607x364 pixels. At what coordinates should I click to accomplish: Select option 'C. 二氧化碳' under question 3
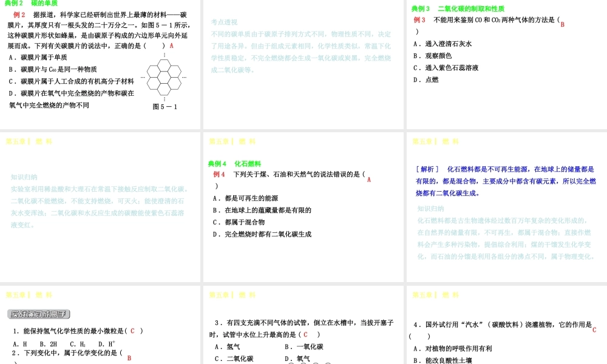pyautogui.click(x=234, y=359)
